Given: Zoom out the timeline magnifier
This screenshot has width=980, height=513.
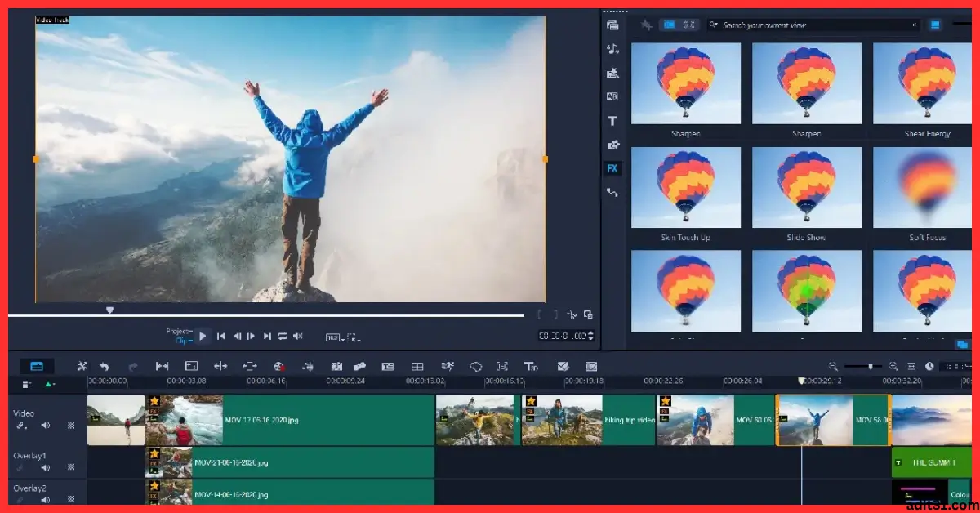Looking at the screenshot, I should tap(833, 366).
